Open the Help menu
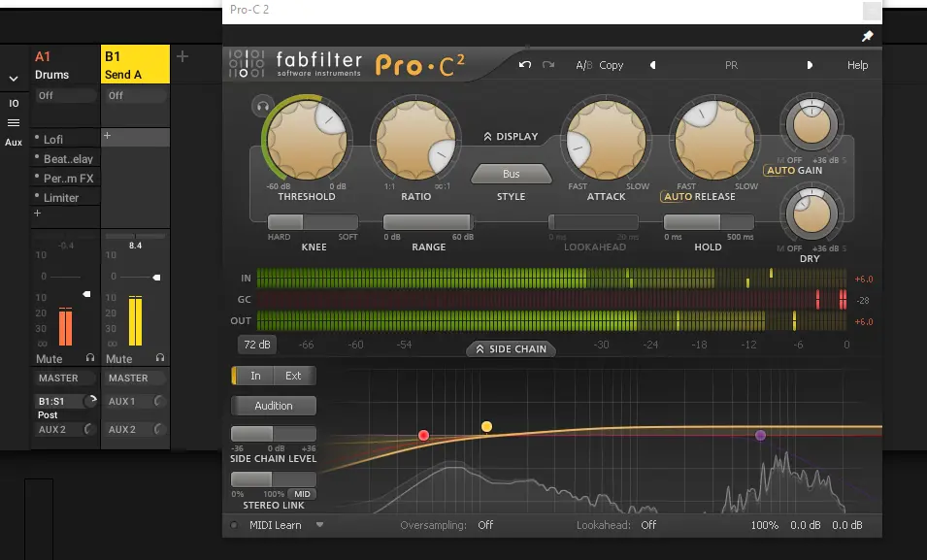The width and height of the screenshot is (927, 560). tap(857, 65)
